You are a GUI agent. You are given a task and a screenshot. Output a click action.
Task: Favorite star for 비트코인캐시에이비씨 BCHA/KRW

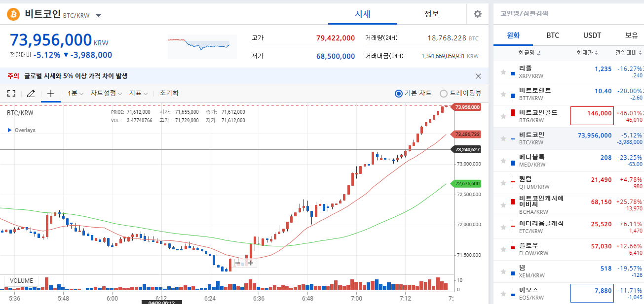pos(503,205)
